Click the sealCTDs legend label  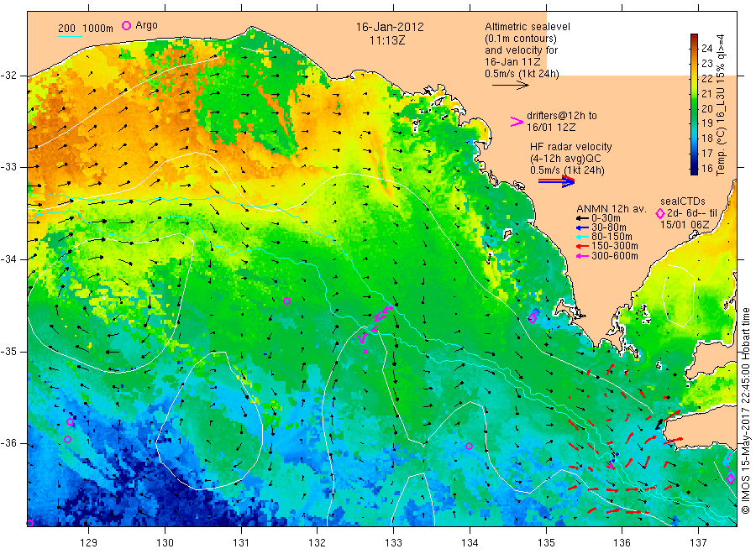pos(682,201)
